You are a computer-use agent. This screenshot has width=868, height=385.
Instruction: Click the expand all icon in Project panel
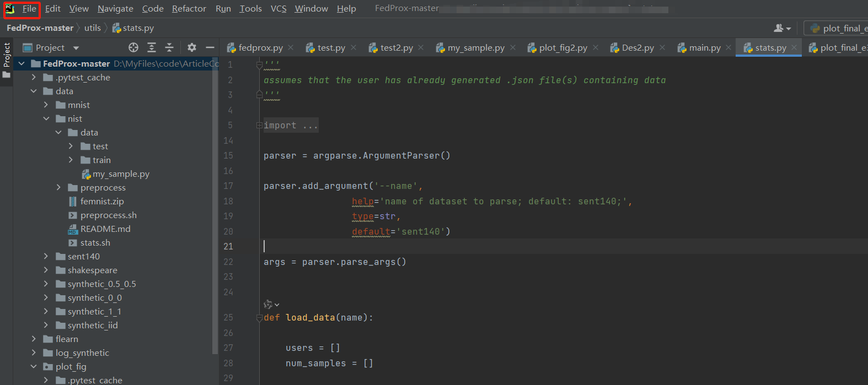point(152,48)
